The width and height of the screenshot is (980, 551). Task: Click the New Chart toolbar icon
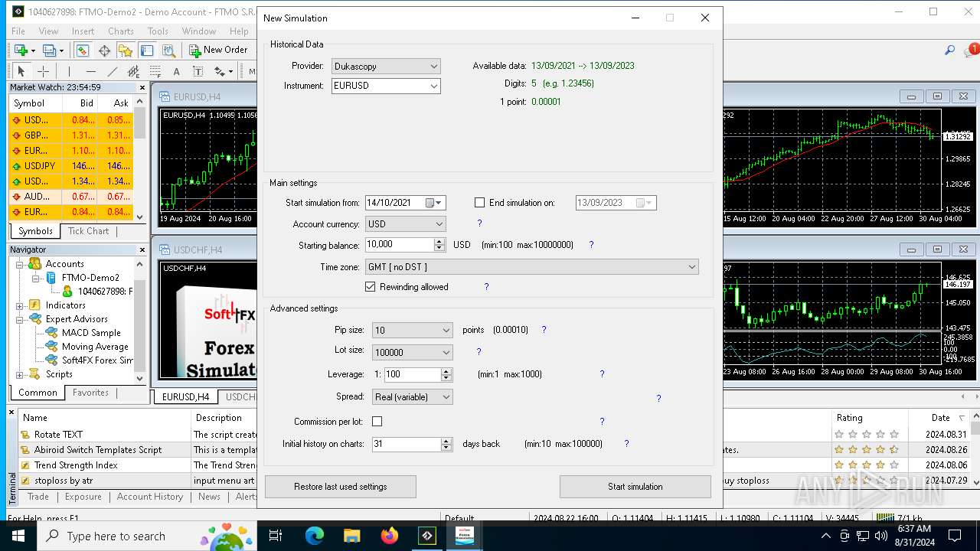(x=21, y=50)
